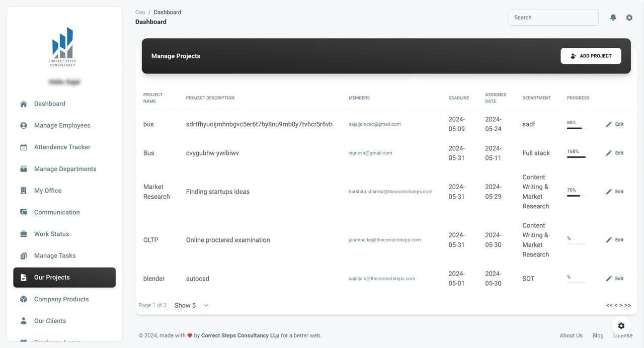
Task: Navigate to Our Clients menu item
Action: [50, 321]
